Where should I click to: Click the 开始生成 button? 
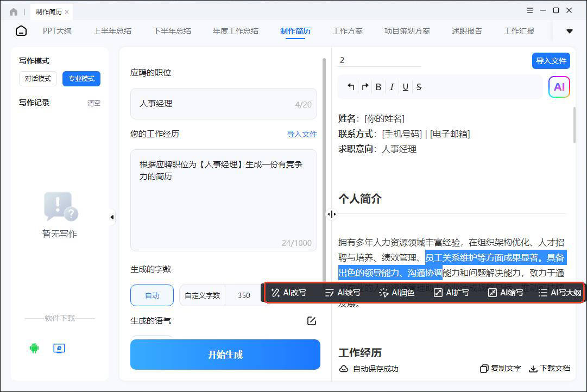(225, 355)
